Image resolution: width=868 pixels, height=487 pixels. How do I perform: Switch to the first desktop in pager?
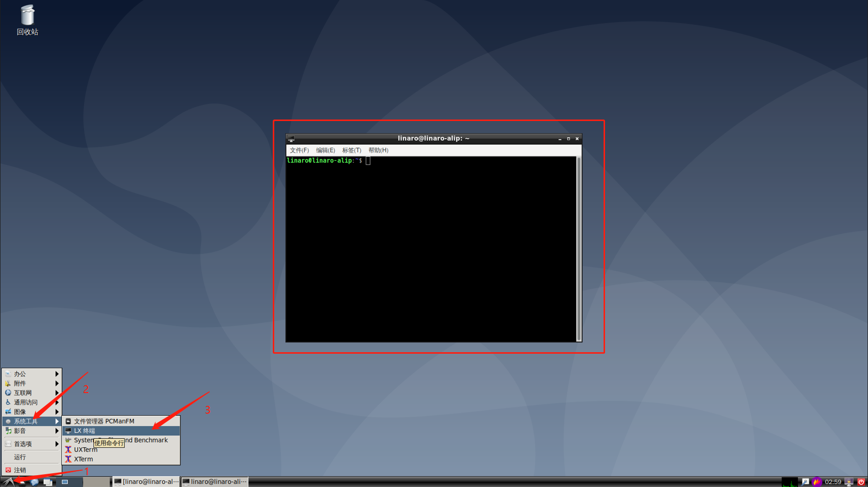pos(69,482)
